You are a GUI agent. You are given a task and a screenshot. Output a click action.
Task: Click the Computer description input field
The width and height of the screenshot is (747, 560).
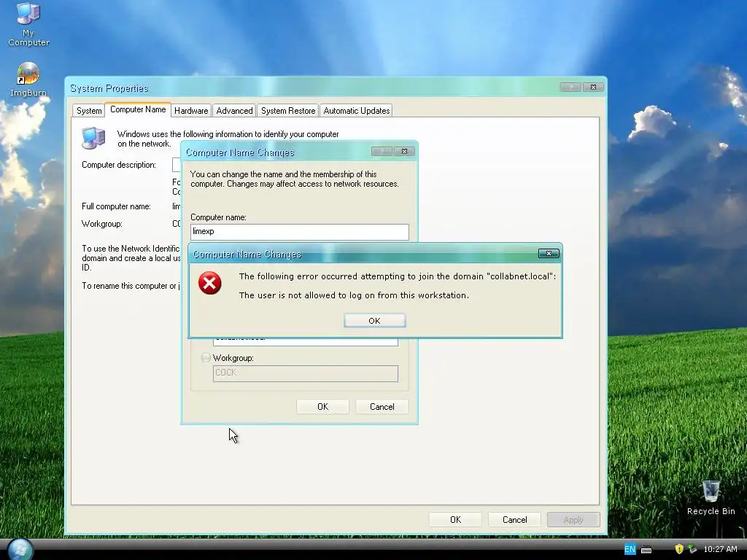177,165
